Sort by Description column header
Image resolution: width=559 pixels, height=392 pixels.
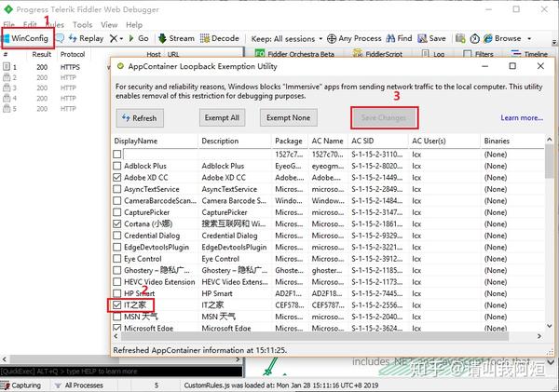point(235,142)
